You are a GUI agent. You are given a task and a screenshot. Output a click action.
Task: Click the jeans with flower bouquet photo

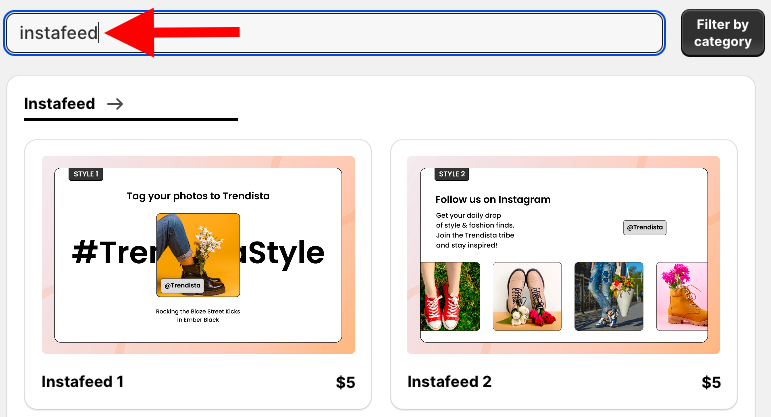[x=609, y=296]
